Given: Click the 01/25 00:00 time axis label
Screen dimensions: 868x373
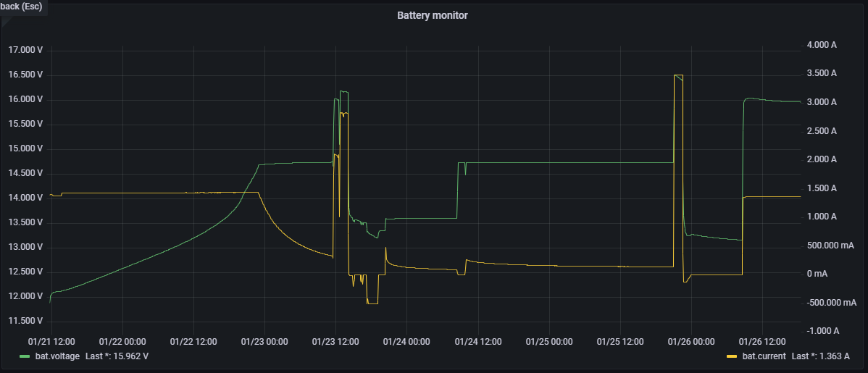Looking at the screenshot, I should [548, 341].
